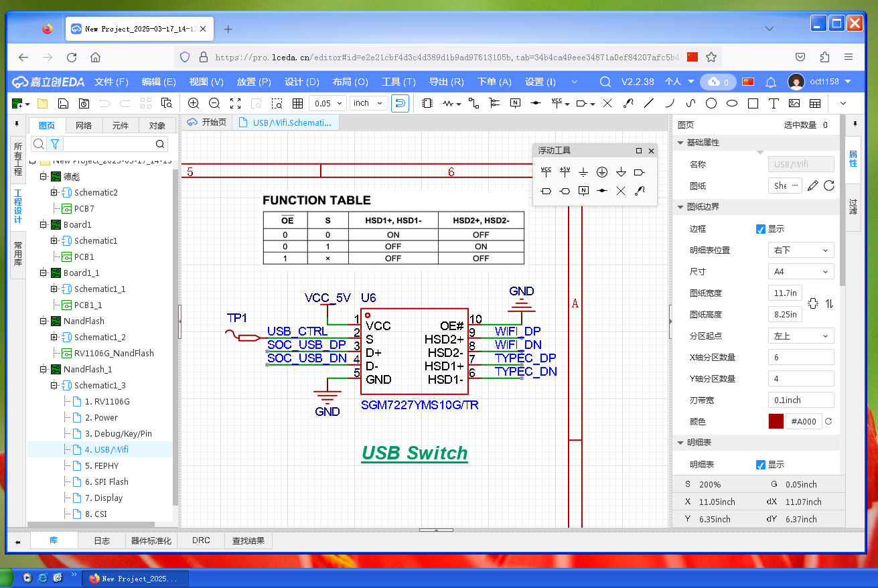Viewport: 878px width, 588px height.
Task: Open the 放置 (P) menu
Action: (x=254, y=82)
